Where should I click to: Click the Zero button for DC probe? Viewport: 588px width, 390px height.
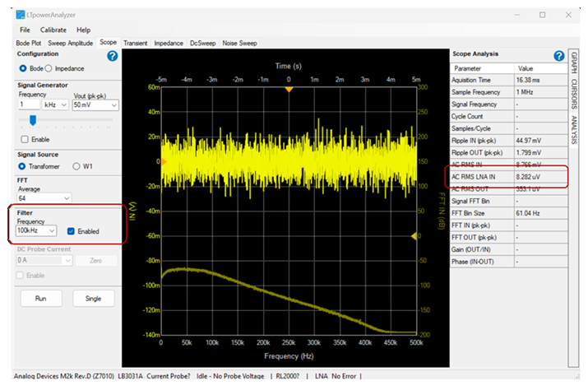point(95,261)
